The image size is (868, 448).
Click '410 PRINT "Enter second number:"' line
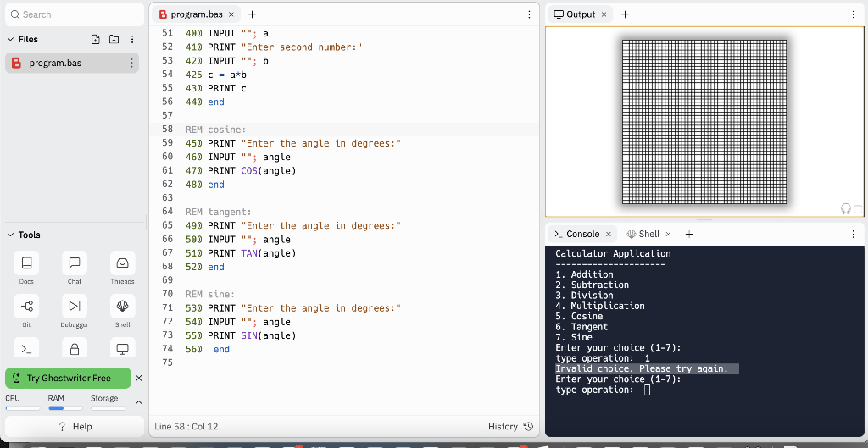tap(274, 47)
